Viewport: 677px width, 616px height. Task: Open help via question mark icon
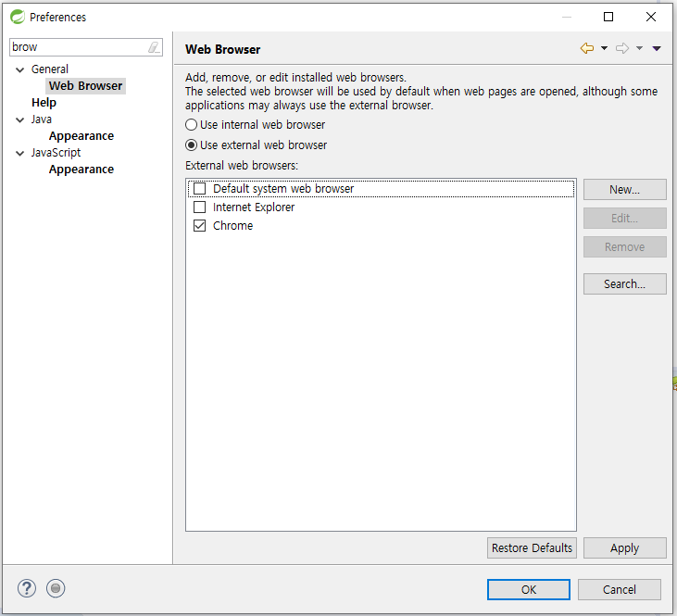click(27, 588)
